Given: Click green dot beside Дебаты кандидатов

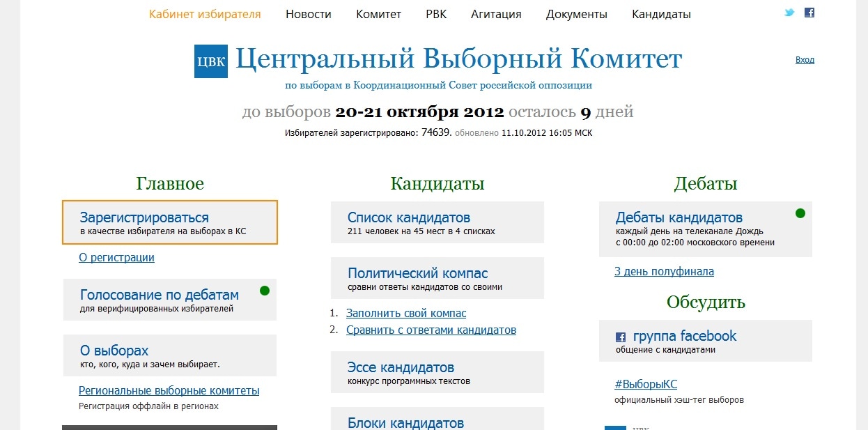Looking at the screenshot, I should [800, 213].
